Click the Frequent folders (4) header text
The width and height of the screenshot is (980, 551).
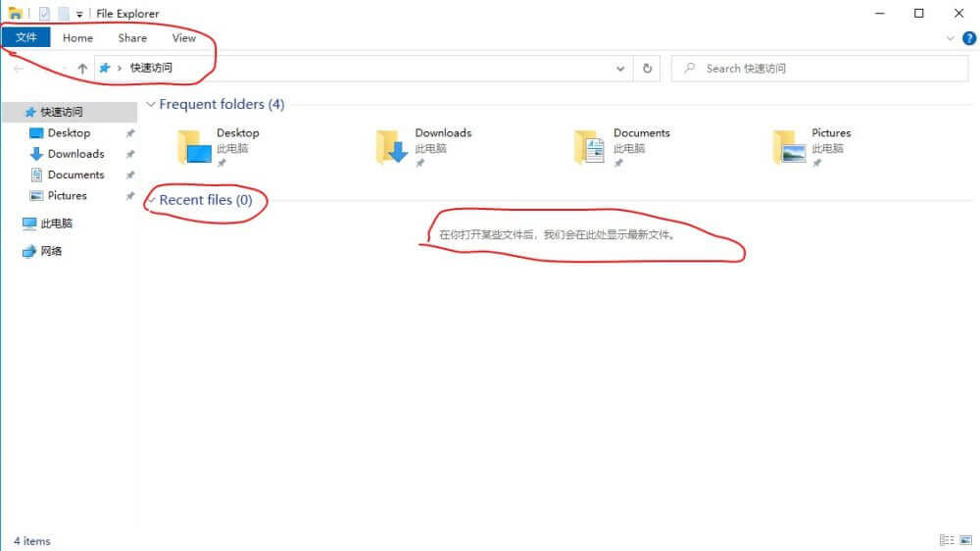coord(221,104)
